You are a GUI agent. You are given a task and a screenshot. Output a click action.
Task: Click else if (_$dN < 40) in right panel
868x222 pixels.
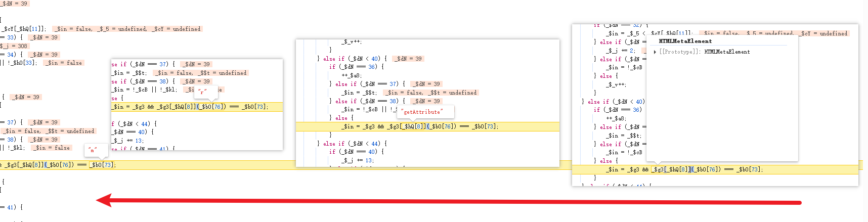click(613, 102)
